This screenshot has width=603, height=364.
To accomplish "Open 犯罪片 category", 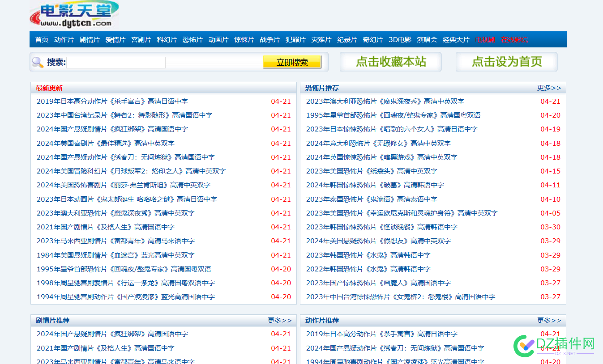I will point(295,40).
